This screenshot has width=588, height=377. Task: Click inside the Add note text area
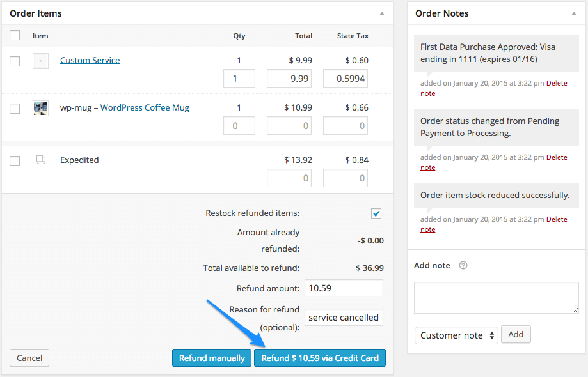(x=496, y=297)
